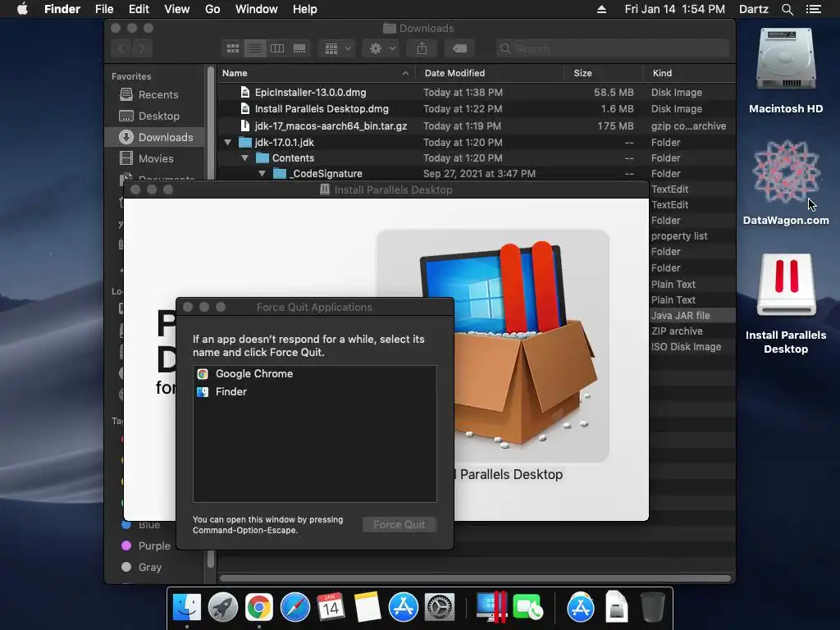Click the Force Quit button
Viewport: 840px width, 630px height.
[399, 524]
